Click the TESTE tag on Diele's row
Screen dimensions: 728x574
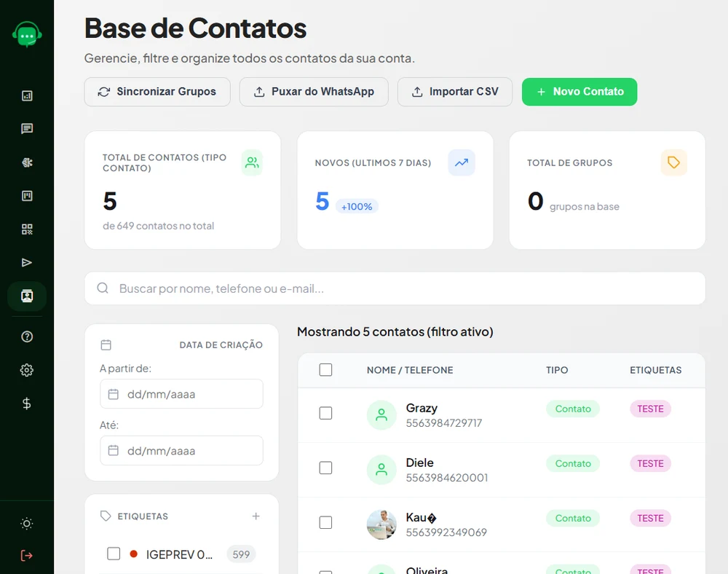click(x=650, y=463)
